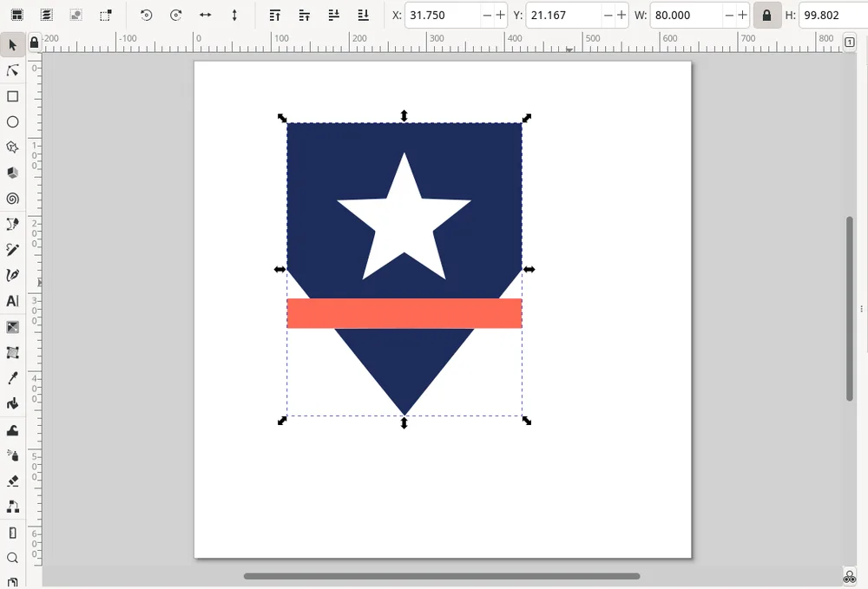Increase Y value with plus
The width and height of the screenshot is (868, 589).
click(621, 15)
